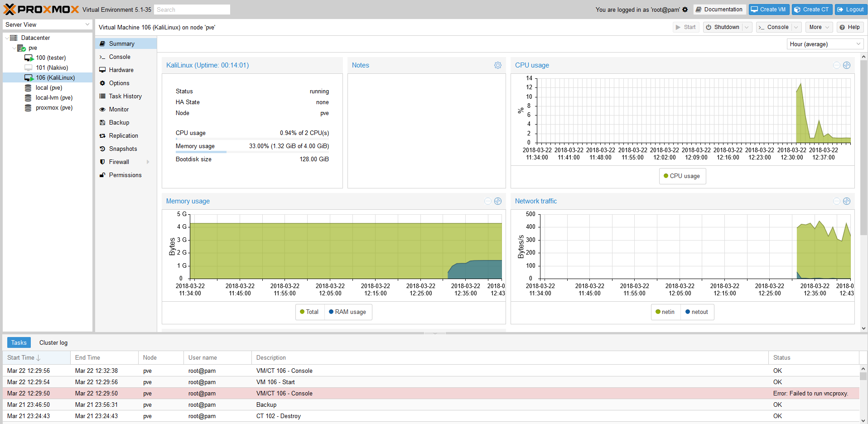Open the Snapshots section
The height and width of the screenshot is (424, 868).
click(x=126, y=149)
